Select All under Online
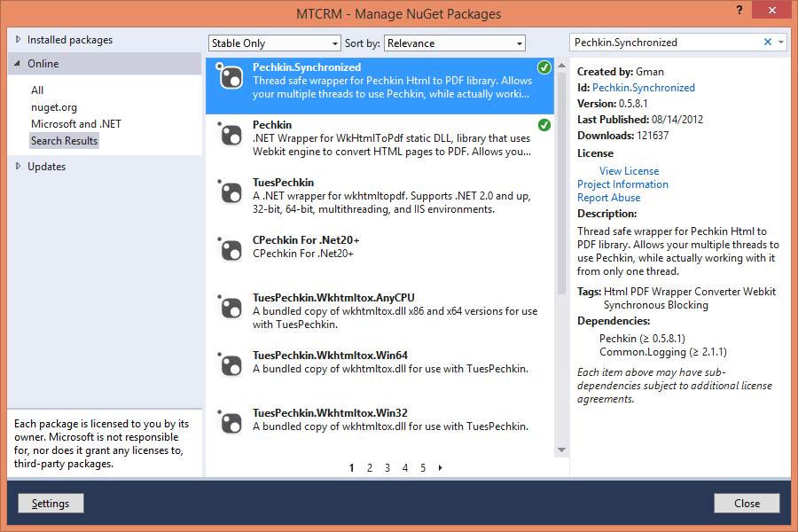This screenshot has height=532, width=798. pos(37,90)
